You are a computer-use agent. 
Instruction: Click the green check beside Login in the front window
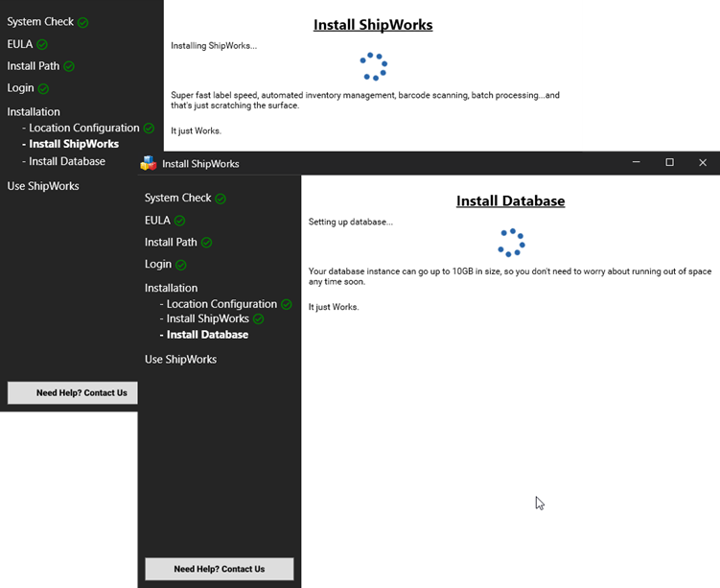click(x=181, y=265)
